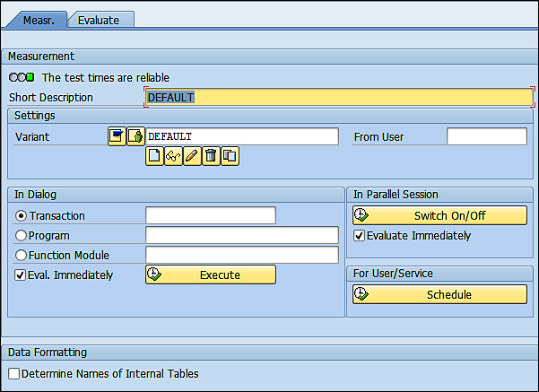Screen dimensions: 539x392
Task: Click the get variant icon beside Variant
Action: [x=117, y=136]
